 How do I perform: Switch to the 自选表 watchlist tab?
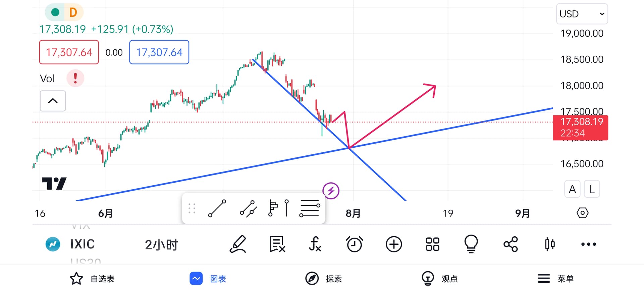point(92,279)
